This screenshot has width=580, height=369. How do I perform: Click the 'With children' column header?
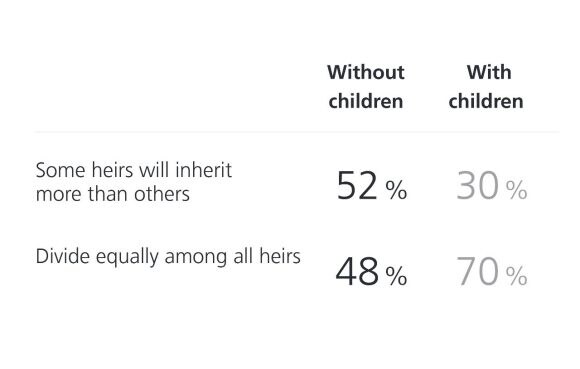point(486,87)
